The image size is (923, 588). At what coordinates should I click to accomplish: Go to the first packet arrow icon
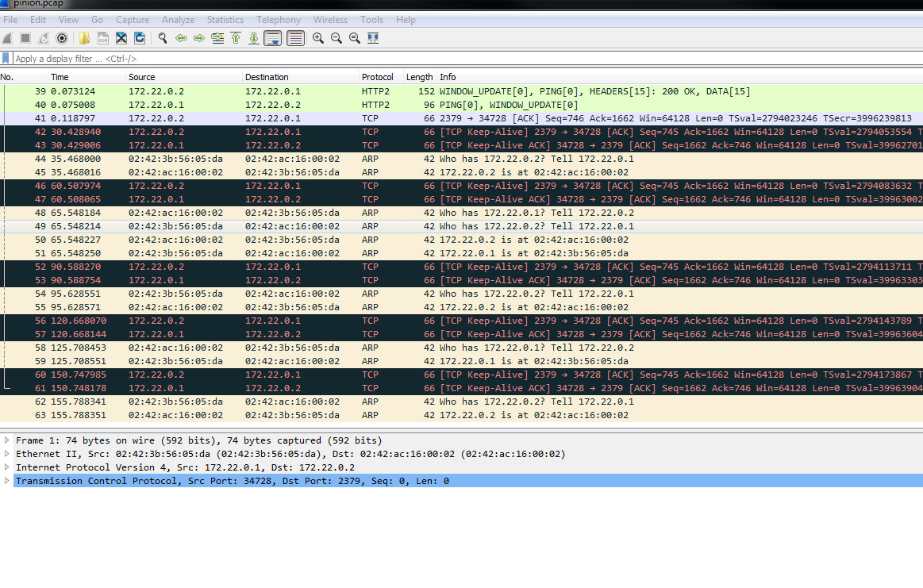tap(236, 37)
